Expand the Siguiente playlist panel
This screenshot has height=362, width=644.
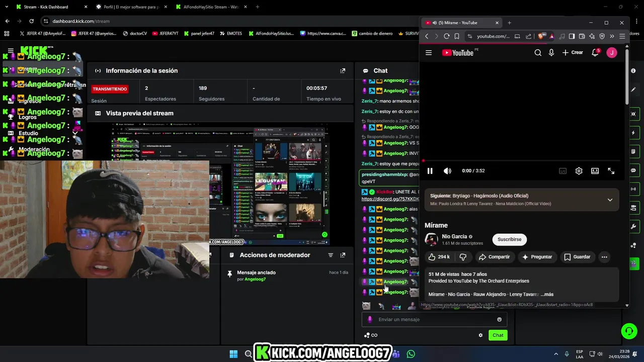610,200
